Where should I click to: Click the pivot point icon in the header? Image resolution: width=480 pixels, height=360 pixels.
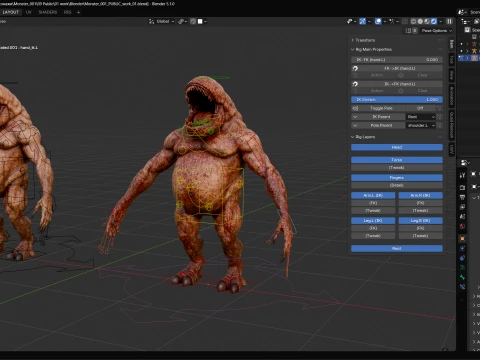pos(182,21)
